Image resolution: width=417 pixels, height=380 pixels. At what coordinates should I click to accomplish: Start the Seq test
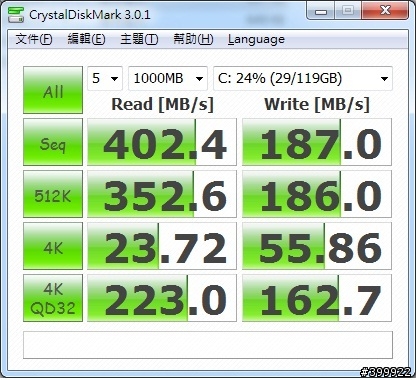coord(53,142)
